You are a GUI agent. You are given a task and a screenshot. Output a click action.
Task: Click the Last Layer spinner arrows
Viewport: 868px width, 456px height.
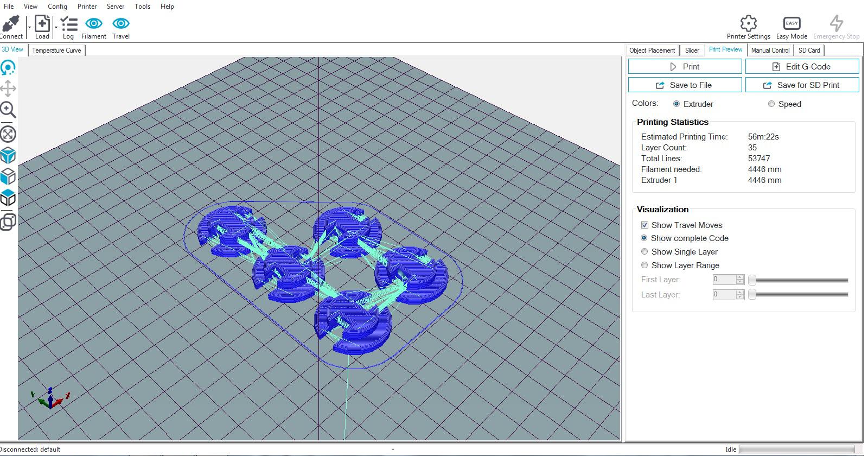pyautogui.click(x=740, y=295)
